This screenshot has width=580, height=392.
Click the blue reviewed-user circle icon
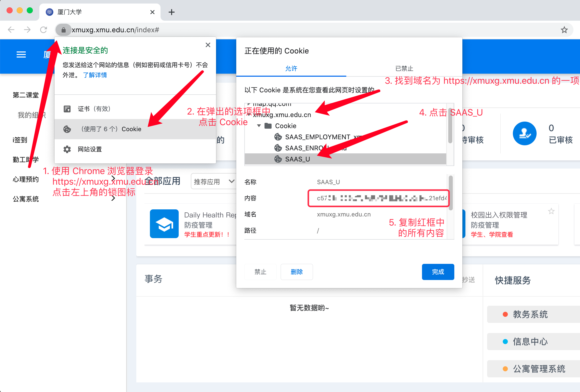tap(524, 133)
